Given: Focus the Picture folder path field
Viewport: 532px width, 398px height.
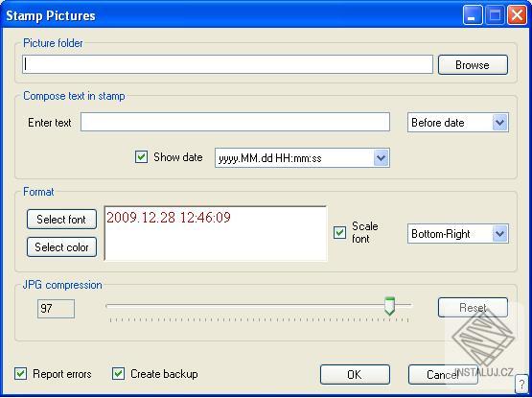Looking at the screenshot, I should pyautogui.click(x=228, y=64).
